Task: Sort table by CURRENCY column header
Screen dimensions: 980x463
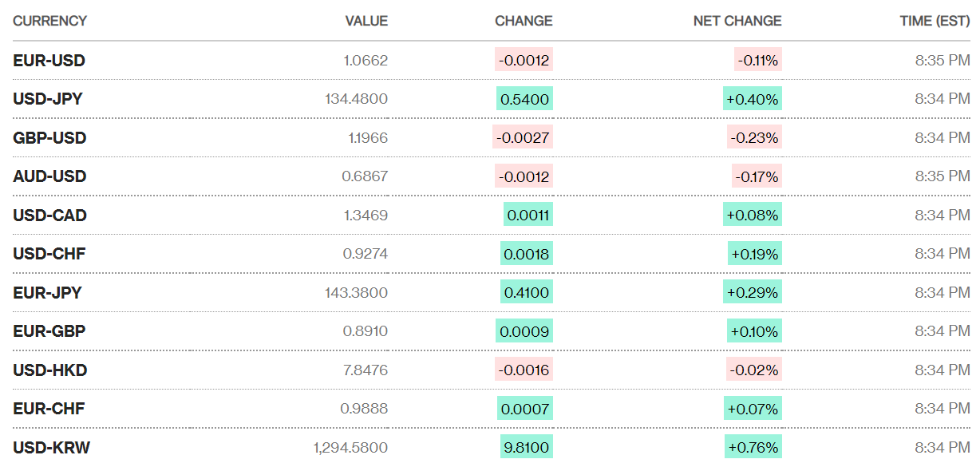Action: (x=50, y=21)
